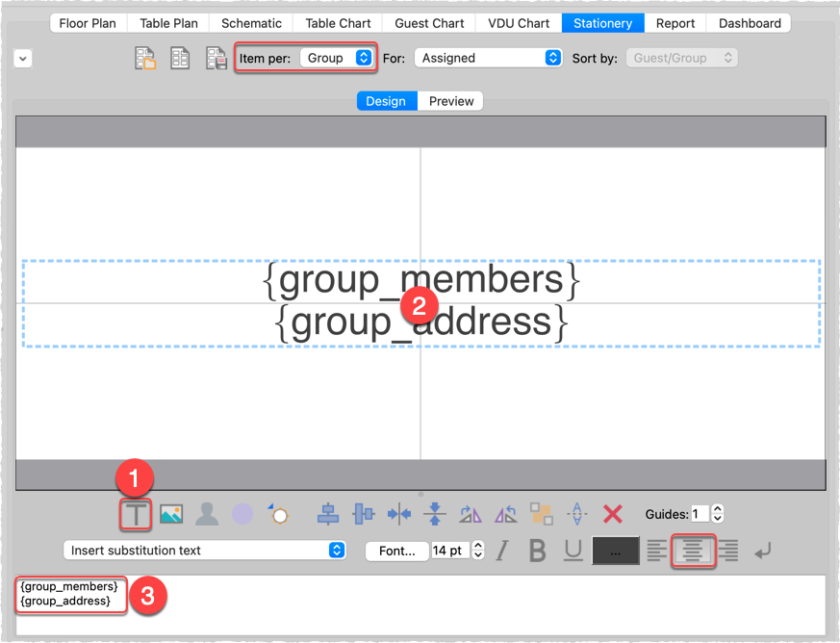840x643 pixels.
Task: Go to the Floor Plan tab
Action: click(88, 22)
